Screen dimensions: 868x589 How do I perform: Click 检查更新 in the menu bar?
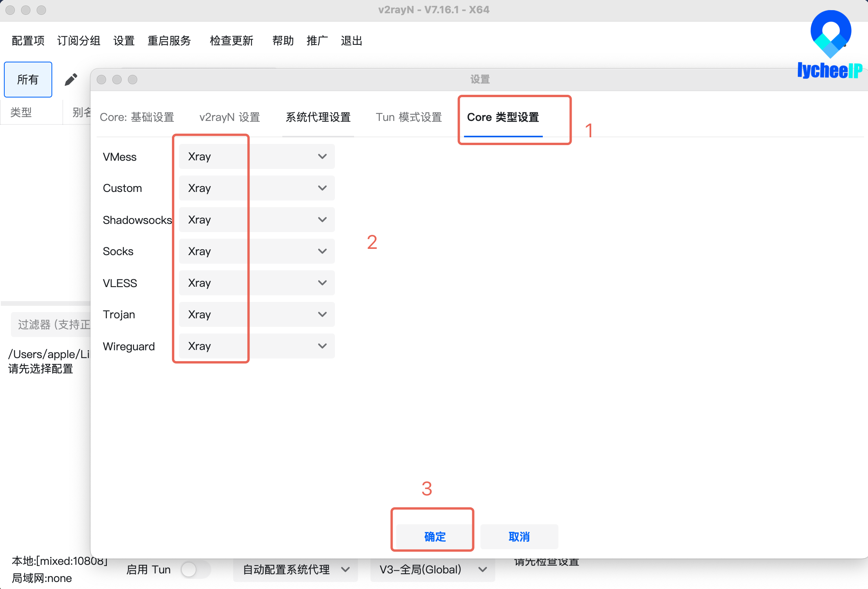(x=231, y=41)
